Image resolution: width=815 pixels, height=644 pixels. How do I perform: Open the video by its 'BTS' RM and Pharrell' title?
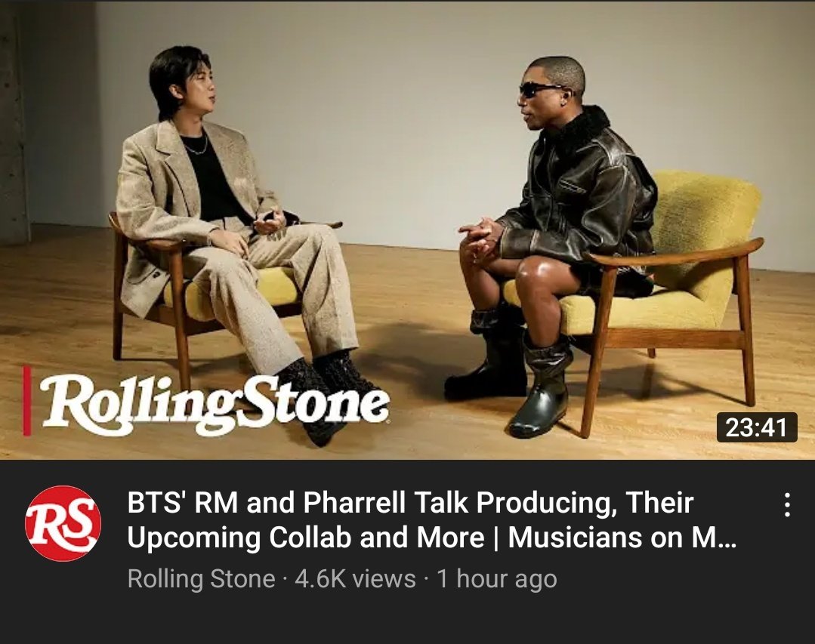[x=410, y=502]
